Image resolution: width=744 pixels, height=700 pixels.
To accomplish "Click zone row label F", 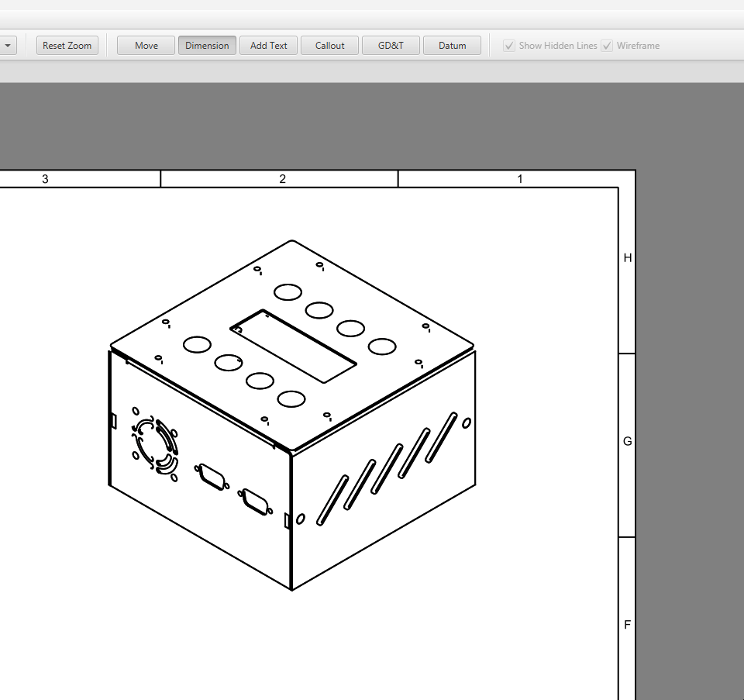I will point(628,625).
